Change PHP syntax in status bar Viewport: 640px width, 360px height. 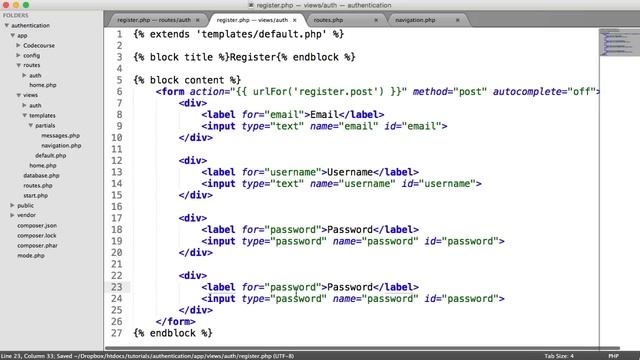click(613, 356)
